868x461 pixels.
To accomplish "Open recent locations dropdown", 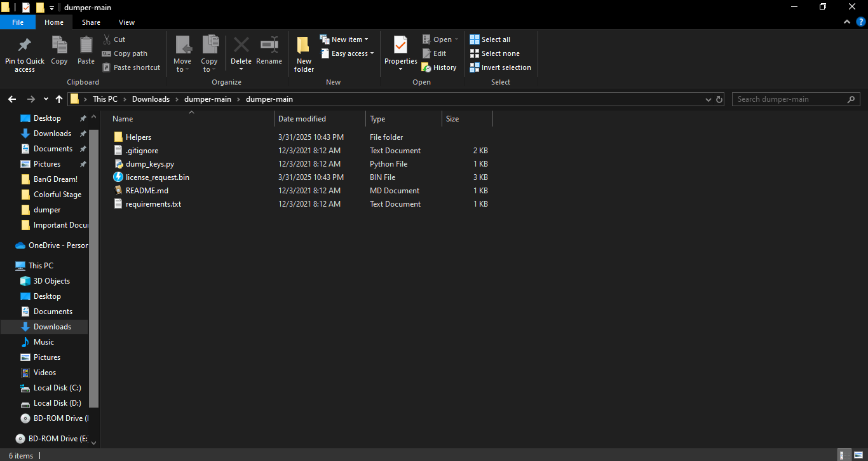I will [x=46, y=99].
